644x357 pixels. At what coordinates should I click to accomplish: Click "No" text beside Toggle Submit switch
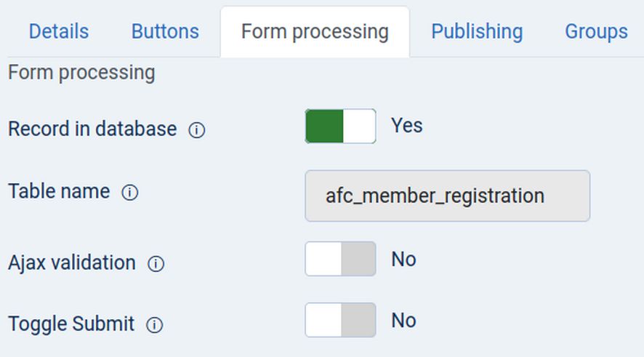click(403, 321)
